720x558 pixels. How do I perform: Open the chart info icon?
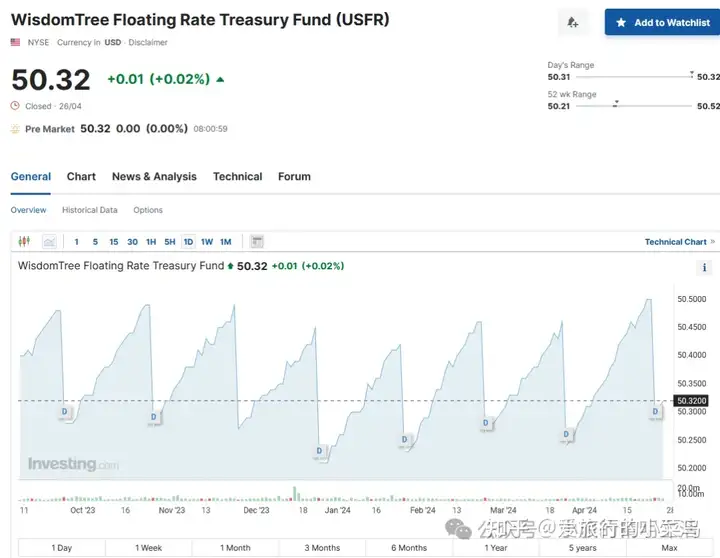coord(704,267)
